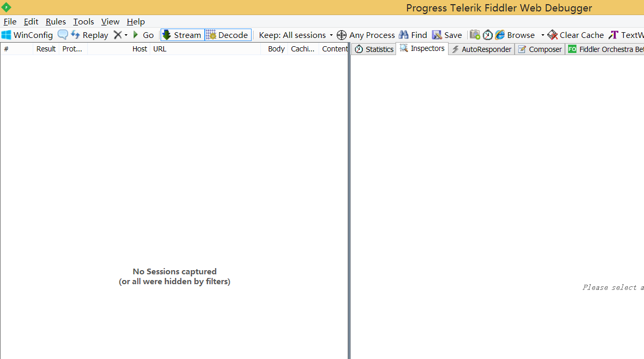The image size is (644, 359).
Task: Toggle Decode mode
Action: [x=228, y=35]
